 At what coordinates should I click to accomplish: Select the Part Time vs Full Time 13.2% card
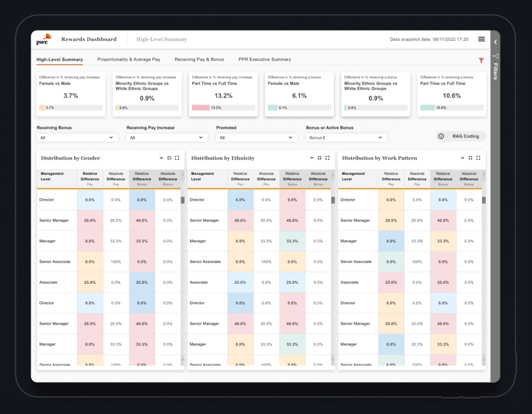[x=223, y=94]
